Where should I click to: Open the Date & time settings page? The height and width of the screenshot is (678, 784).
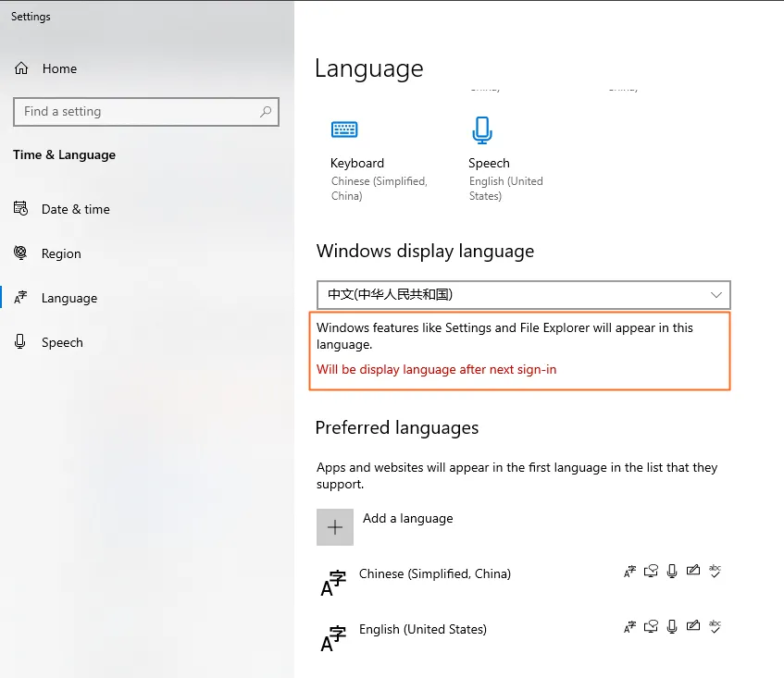75,209
